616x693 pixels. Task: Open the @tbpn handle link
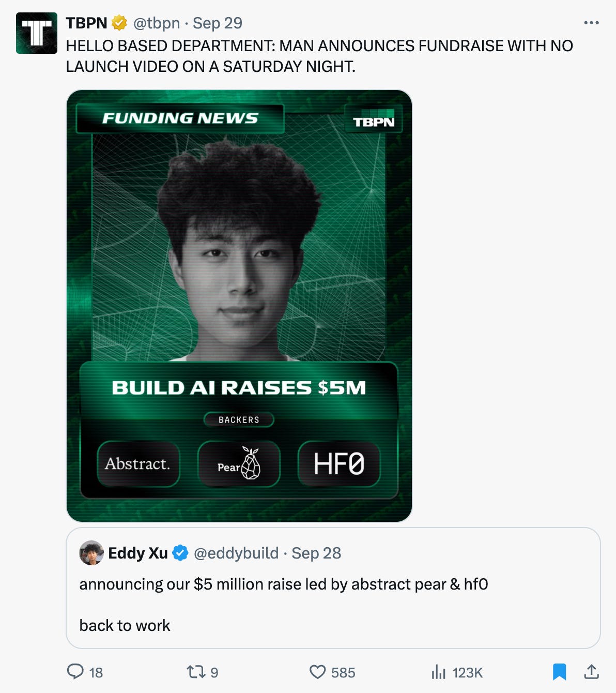click(157, 23)
